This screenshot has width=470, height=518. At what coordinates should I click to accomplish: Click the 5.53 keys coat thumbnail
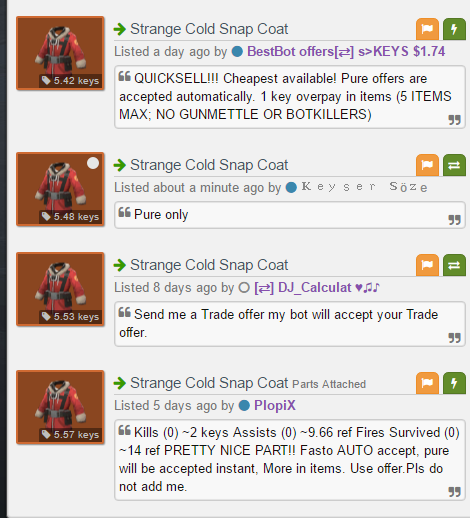pos(60,289)
